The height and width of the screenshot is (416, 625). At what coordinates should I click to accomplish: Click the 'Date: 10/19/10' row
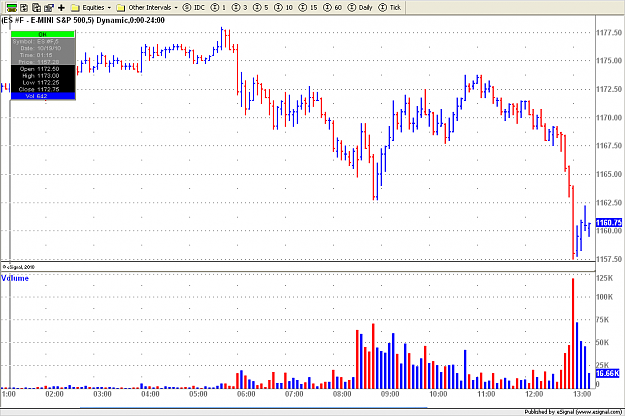(x=41, y=48)
